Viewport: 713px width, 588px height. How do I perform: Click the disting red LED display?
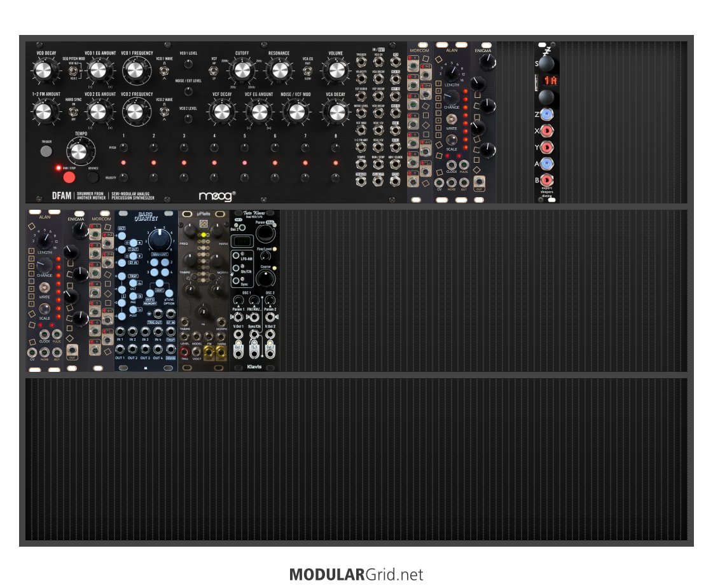pyautogui.click(x=550, y=81)
